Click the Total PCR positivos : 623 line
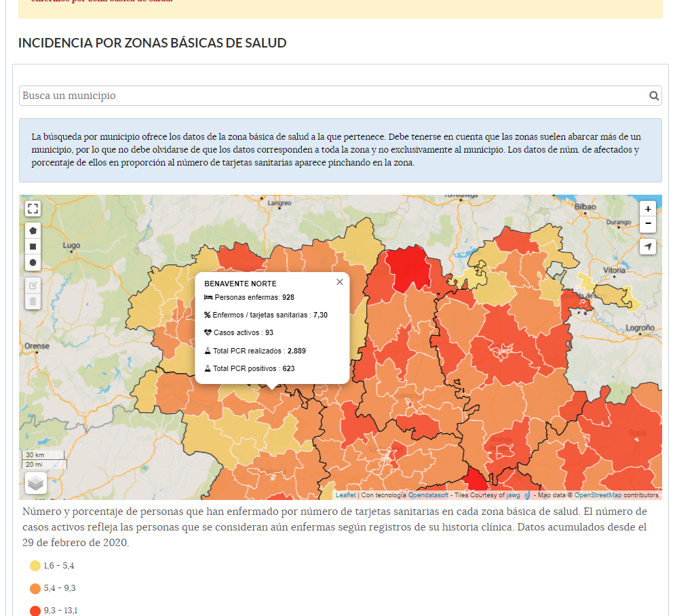 click(249, 368)
